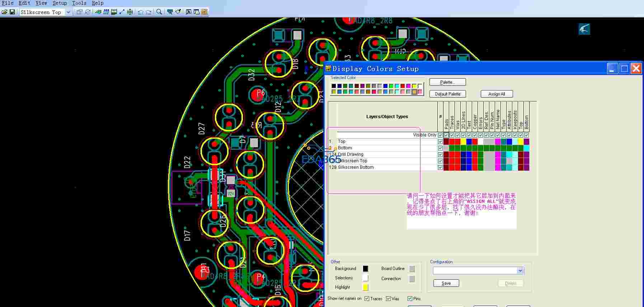Click the toolbar icon left of the diagonal line icon

[114, 12]
